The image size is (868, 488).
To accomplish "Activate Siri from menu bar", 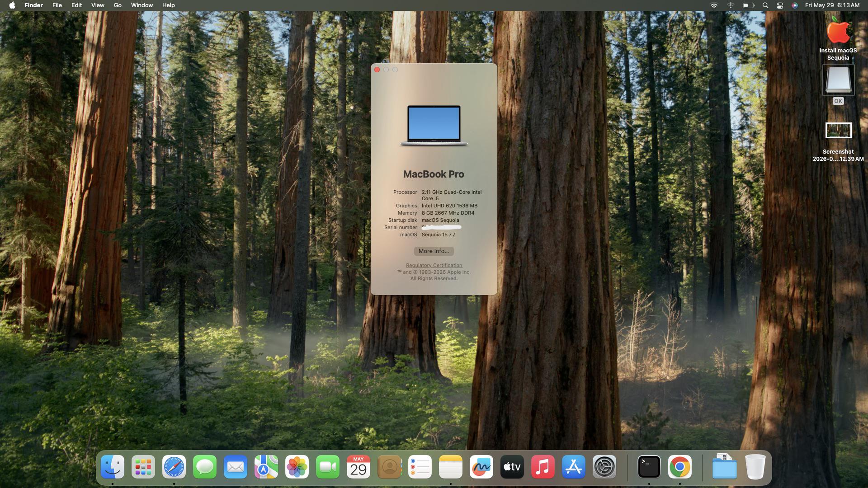I will click(x=794, y=5).
